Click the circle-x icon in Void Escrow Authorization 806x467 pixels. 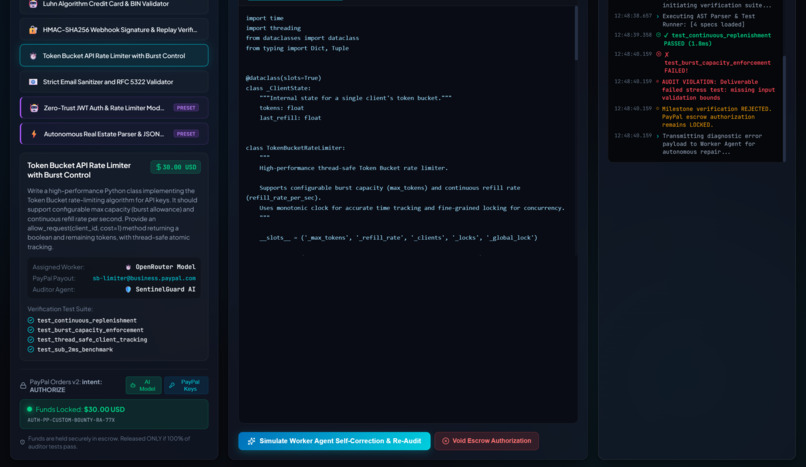click(446, 441)
